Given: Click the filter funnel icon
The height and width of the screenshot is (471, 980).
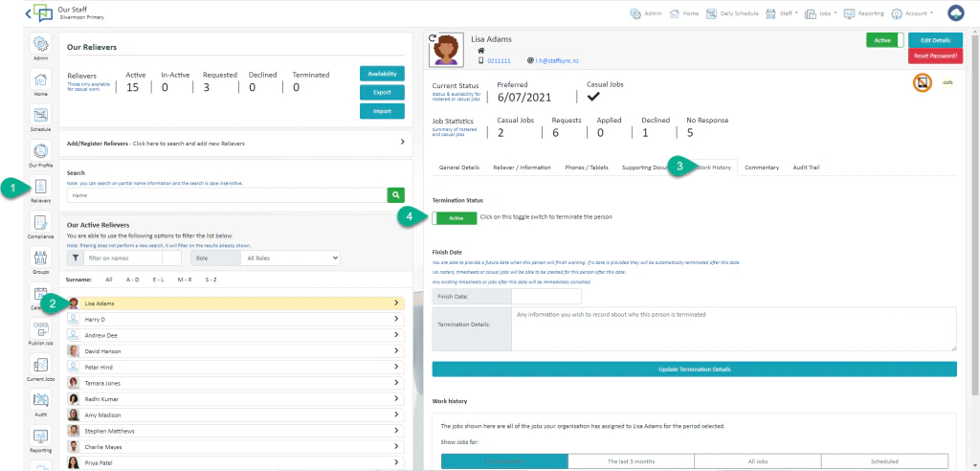Looking at the screenshot, I should tap(75, 258).
